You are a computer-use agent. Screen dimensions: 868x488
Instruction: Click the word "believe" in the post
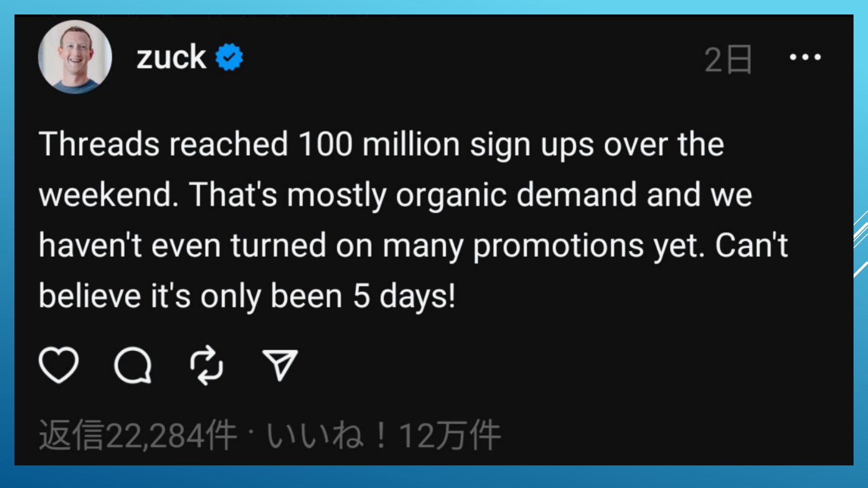tap(90, 296)
